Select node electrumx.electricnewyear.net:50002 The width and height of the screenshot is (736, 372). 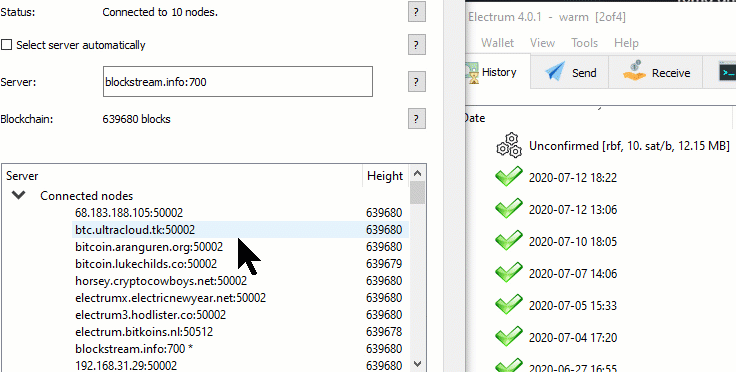[x=240, y=298]
